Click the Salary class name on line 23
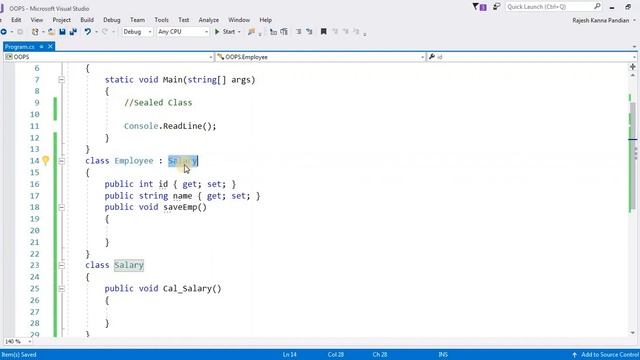Screen dimensions: 640x360 [129, 265]
